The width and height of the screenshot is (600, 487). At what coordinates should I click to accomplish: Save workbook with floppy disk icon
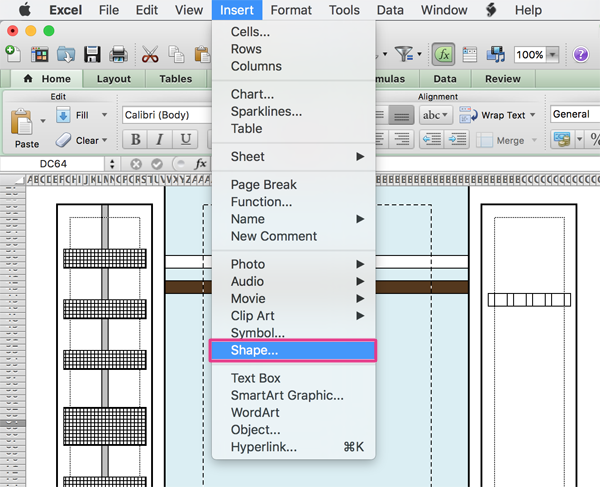[x=92, y=54]
